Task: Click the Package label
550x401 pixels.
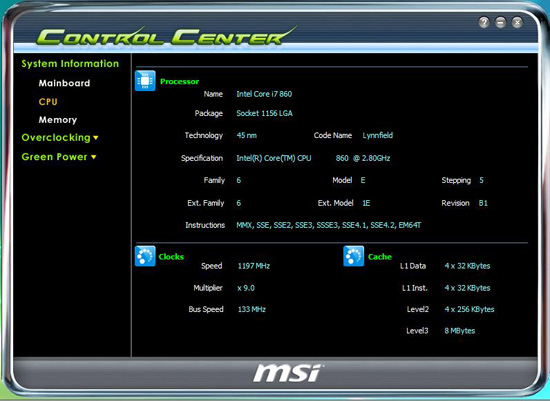Action: click(209, 113)
